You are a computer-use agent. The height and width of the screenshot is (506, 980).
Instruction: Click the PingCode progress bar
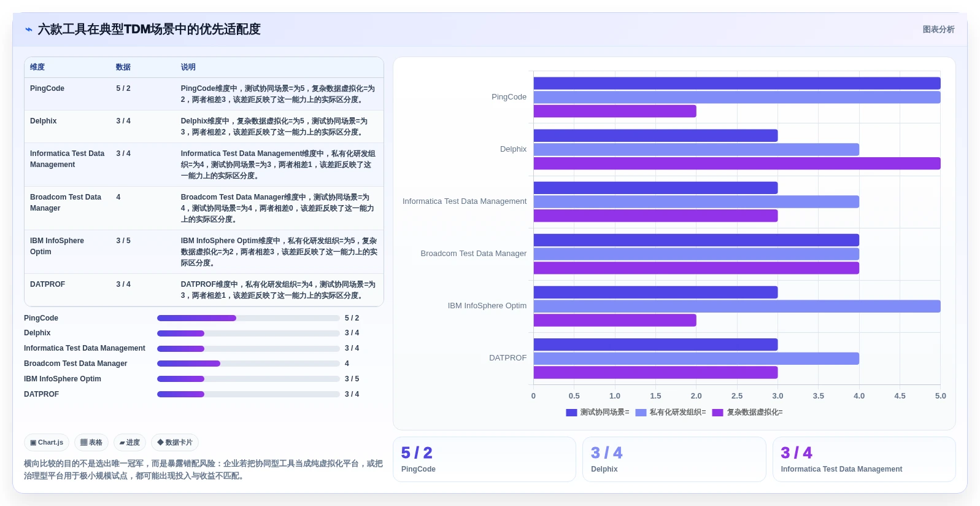click(x=249, y=318)
